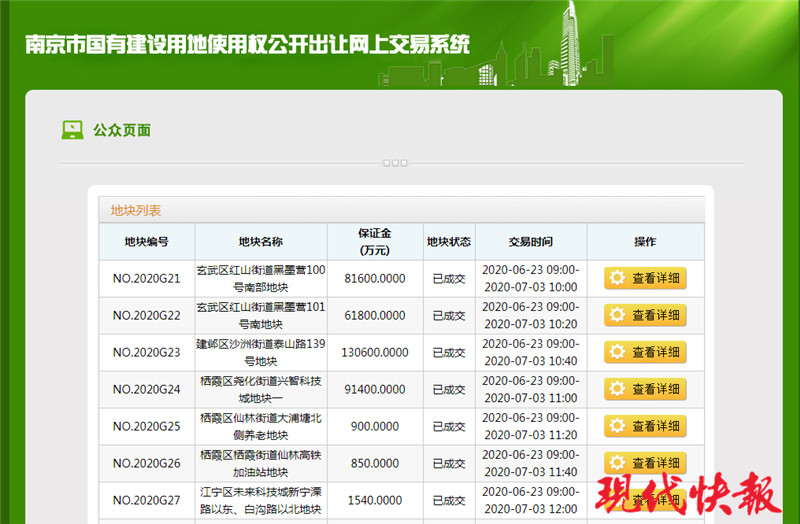
Task: Click the green monitor icon beside 公众页面
Action: coord(73,130)
